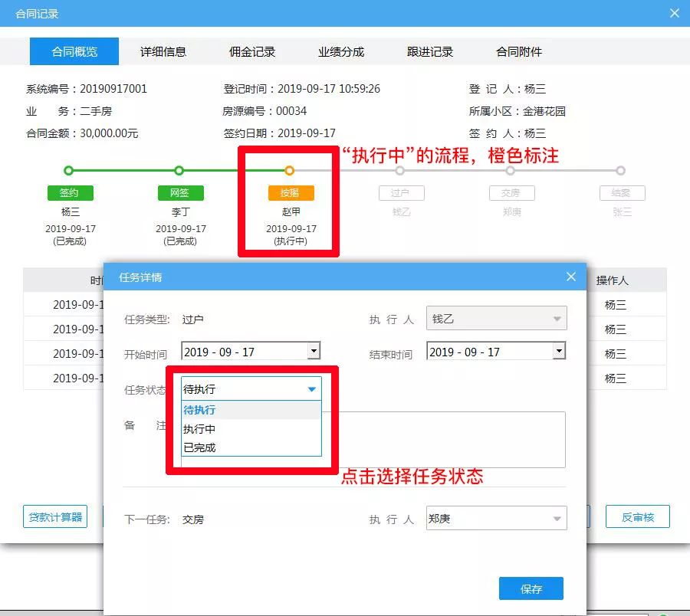The height and width of the screenshot is (616, 690).
Task: Open the 下一任务 执行人 dropdown showing 郑庚
Action: [x=495, y=518]
